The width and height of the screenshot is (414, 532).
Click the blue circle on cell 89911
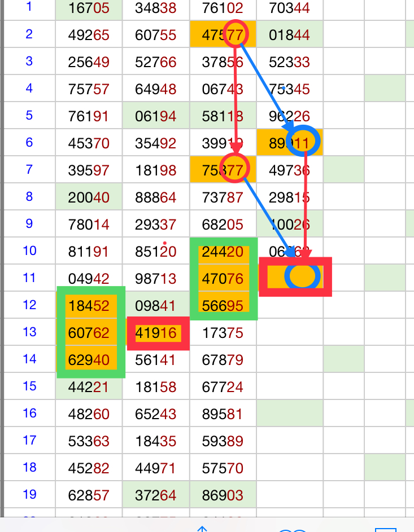coord(303,142)
